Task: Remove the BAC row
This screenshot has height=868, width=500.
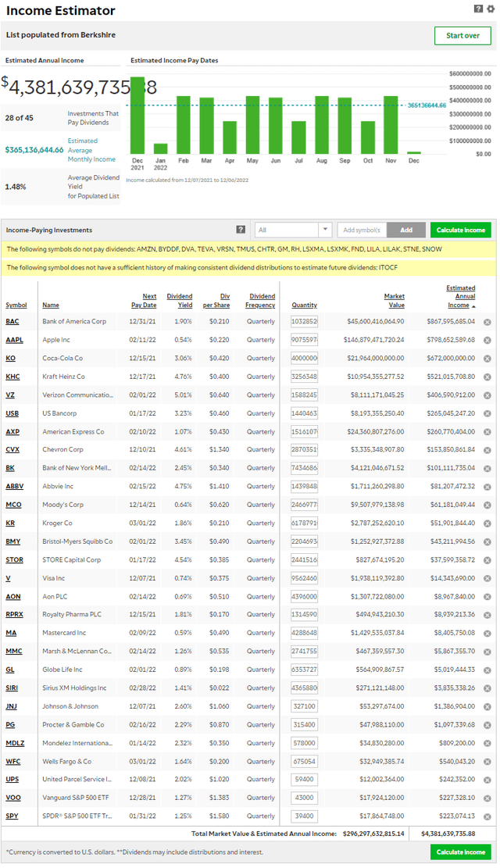Action: tap(487, 322)
